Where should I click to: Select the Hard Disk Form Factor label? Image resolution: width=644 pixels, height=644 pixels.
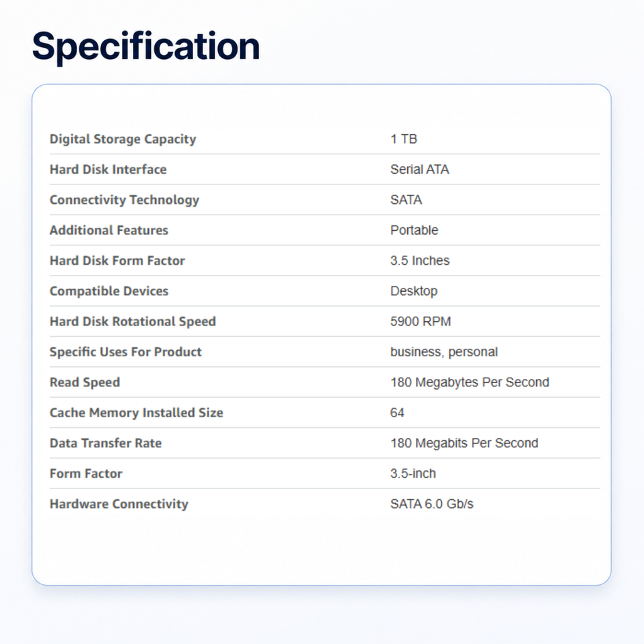[117, 260]
